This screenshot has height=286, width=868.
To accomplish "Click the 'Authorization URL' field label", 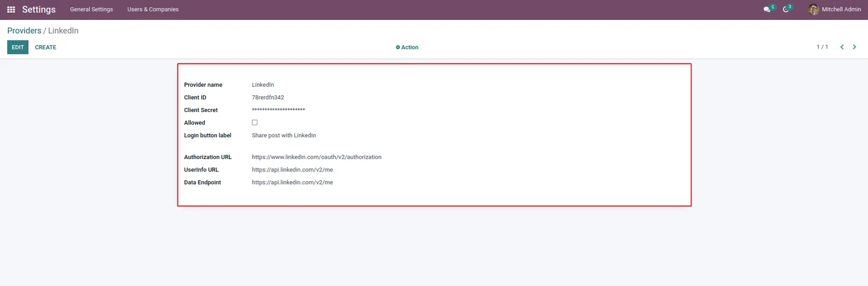I will [208, 157].
